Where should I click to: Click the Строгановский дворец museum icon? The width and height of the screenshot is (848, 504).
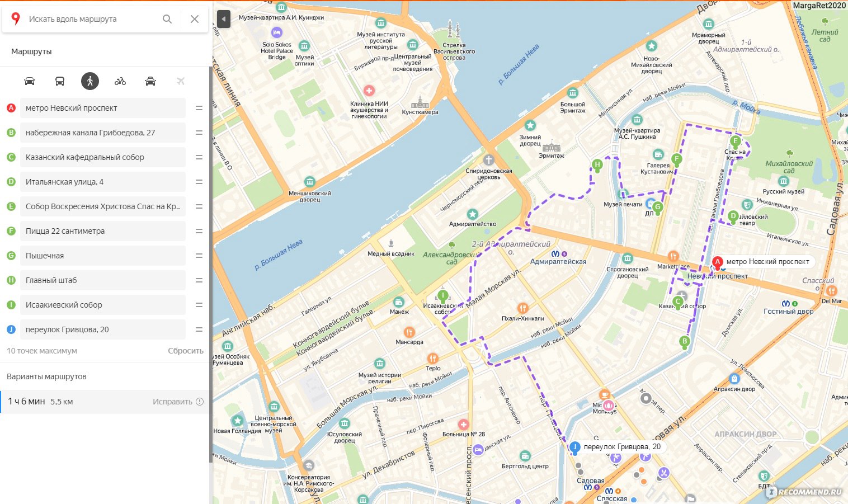click(x=628, y=258)
